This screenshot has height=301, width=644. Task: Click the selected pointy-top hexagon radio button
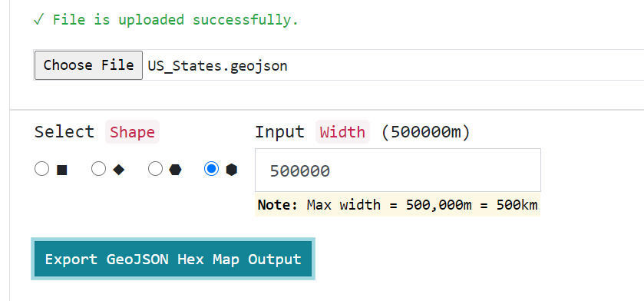click(x=212, y=169)
